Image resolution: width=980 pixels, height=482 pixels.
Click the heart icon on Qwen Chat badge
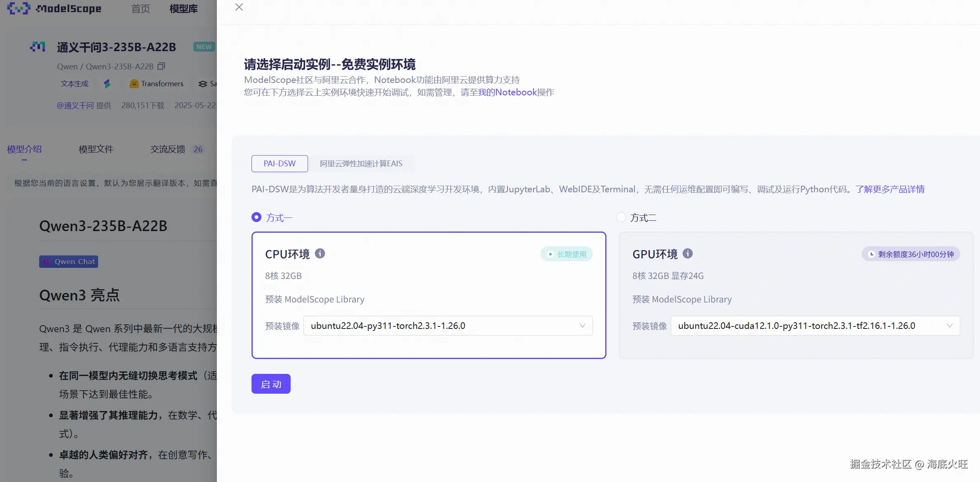pos(47,262)
